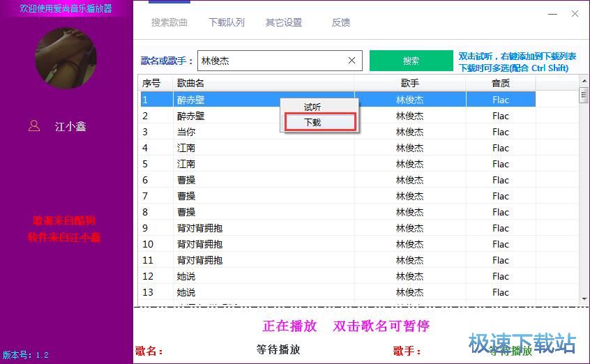The width and height of the screenshot is (590, 364).
Task: Click the song list scrollbar thumb
Action: tap(584, 95)
